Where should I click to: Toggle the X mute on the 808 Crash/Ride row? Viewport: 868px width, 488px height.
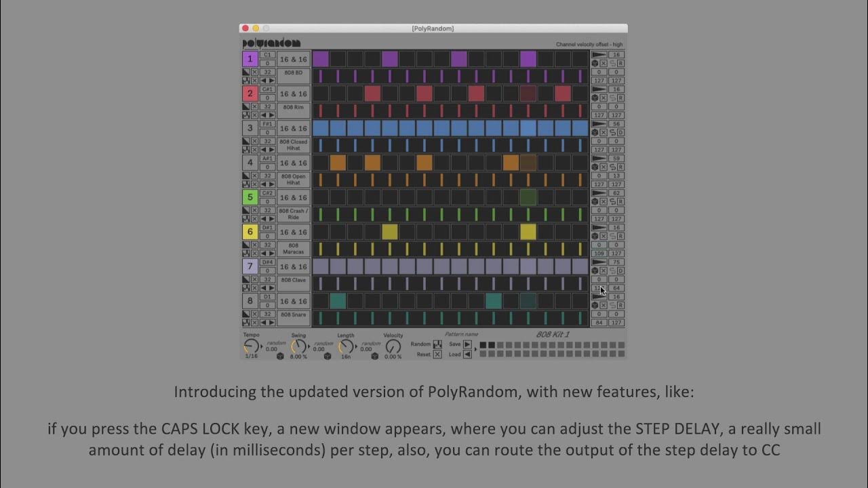pyautogui.click(x=603, y=201)
